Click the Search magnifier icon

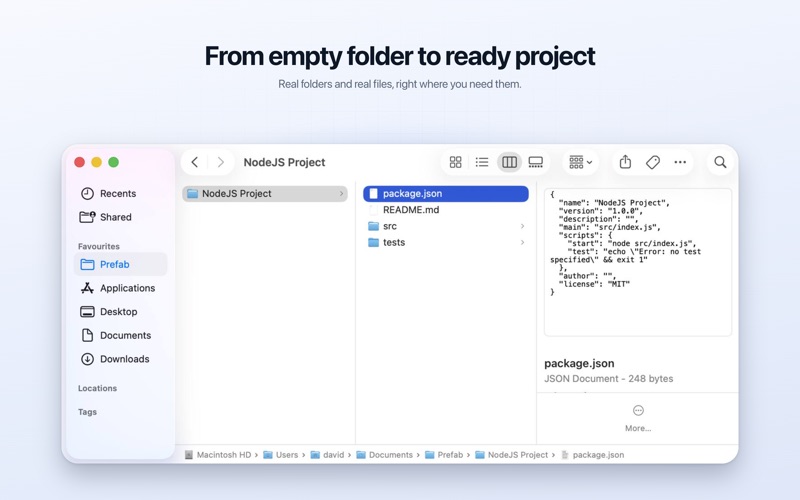pyautogui.click(x=720, y=162)
